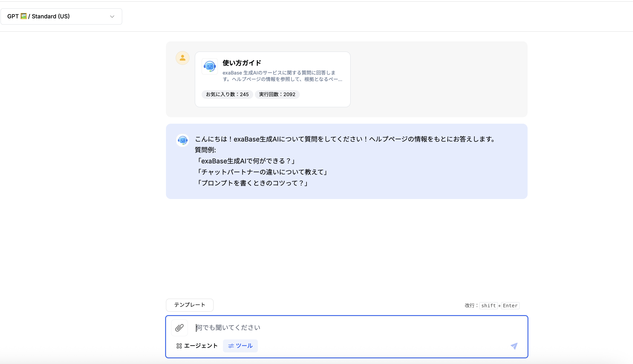Open the ツール options button
The image size is (633, 364).
(x=240, y=346)
